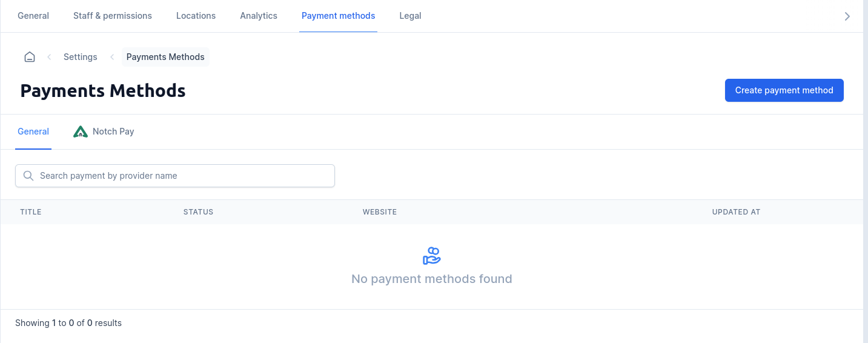This screenshot has width=868, height=343.
Task: Open the General settings tab
Action: click(33, 16)
